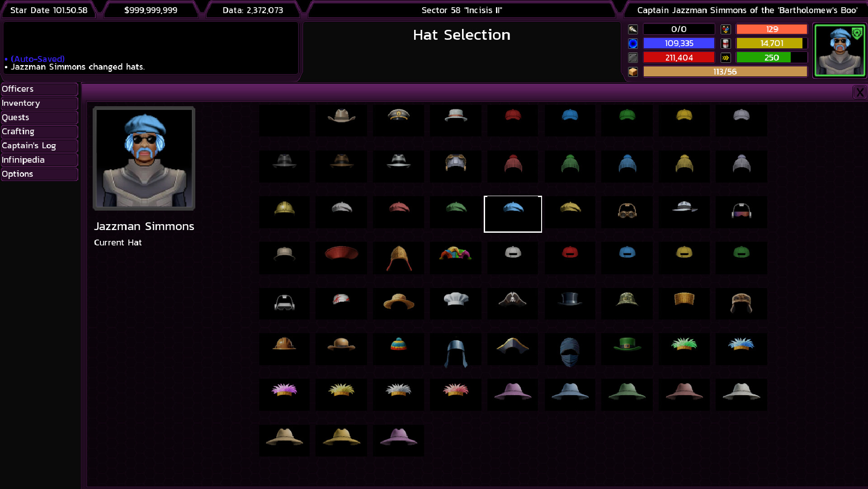The image size is (868, 489).
Task: Click the 113/56 cargo capacity bar
Action: point(725,71)
